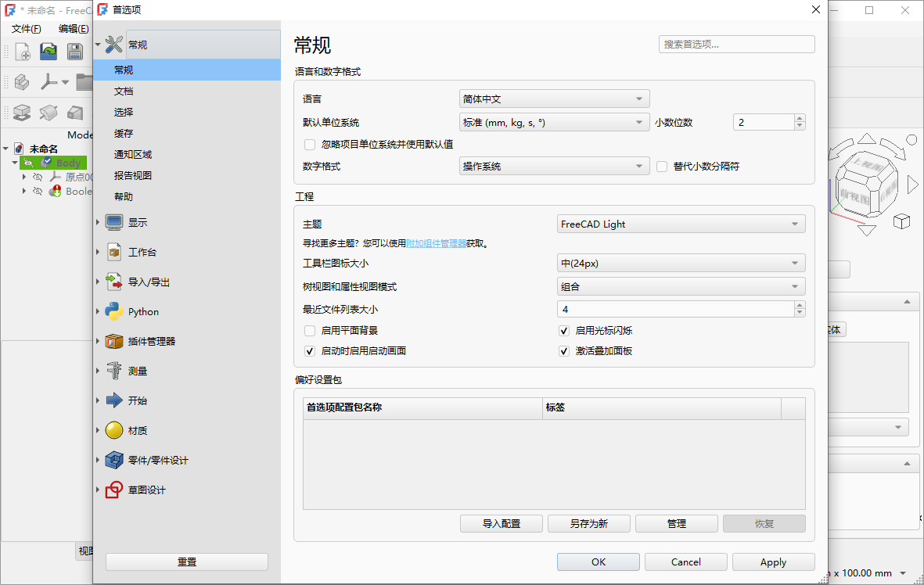Click the Save document toolbar icon
This screenshot has height=585, width=924.
coord(74,51)
